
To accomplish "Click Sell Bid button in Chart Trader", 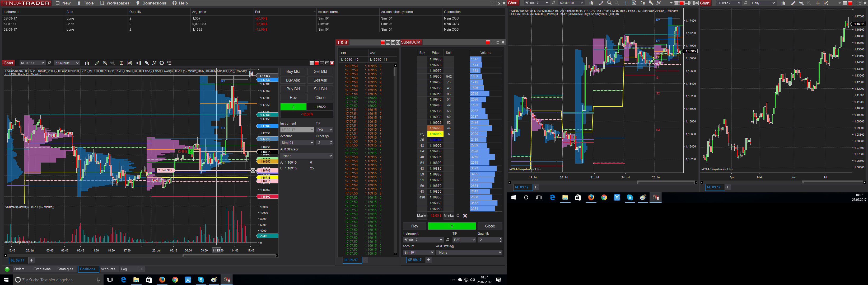I will [320, 89].
